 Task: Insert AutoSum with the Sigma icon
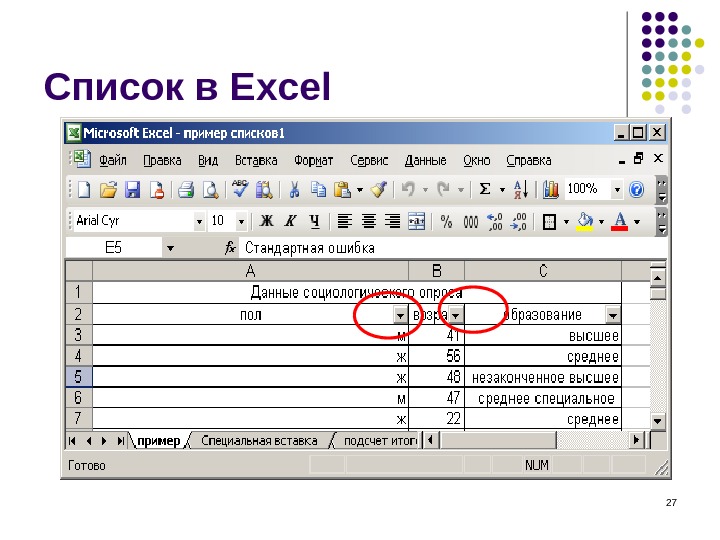[485, 189]
